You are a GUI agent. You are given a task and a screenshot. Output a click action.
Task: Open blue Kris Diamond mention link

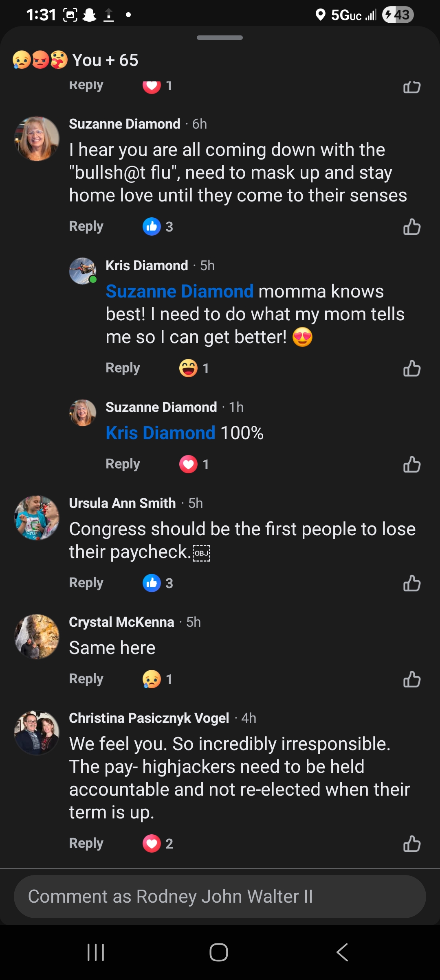click(x=160, y=433)
